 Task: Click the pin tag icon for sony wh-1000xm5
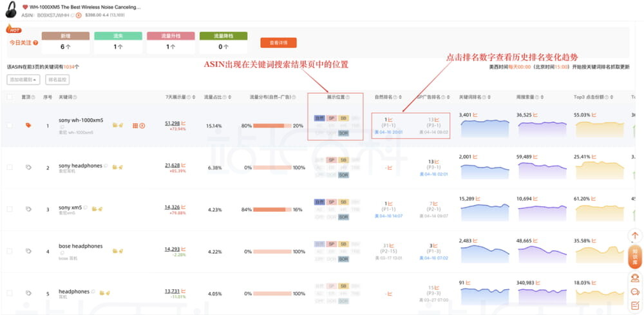pos(28,125)
